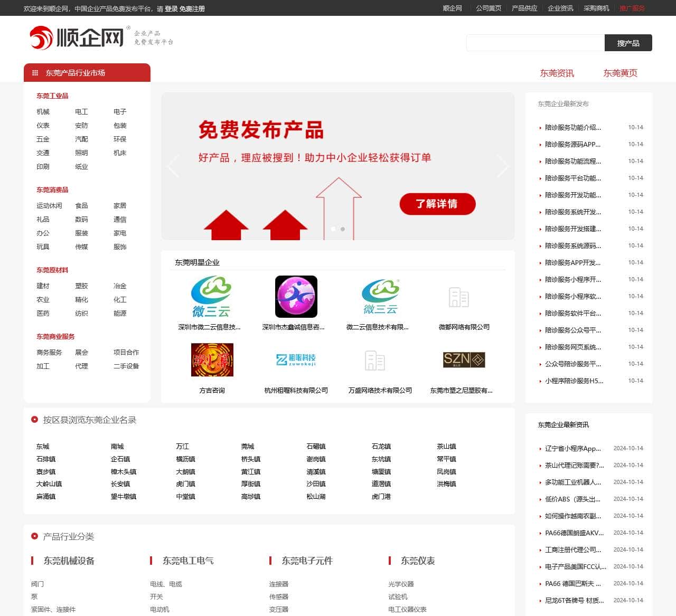Open the 免费注册 registration link
The width and height of the screenshot is (676, 616).
[192, 8]
